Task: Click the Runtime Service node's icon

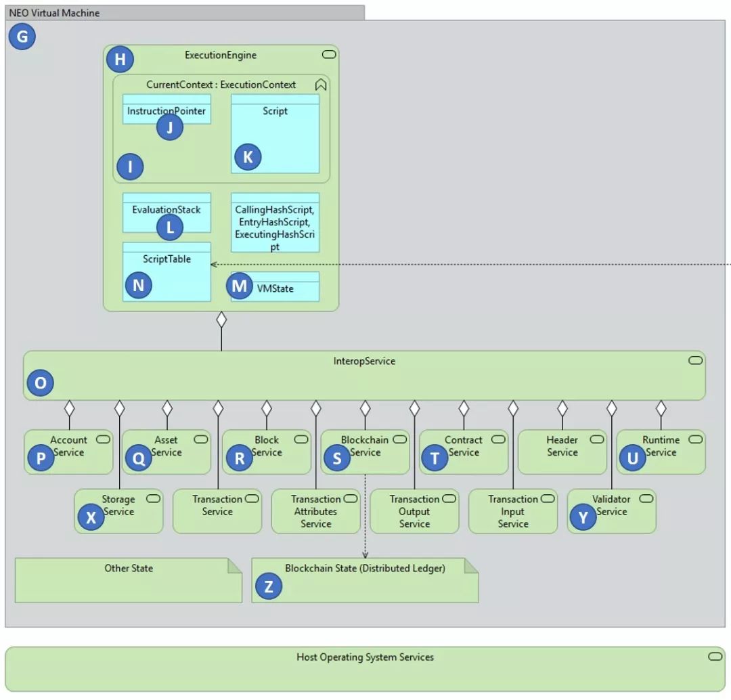Action: tap(695, 439)
